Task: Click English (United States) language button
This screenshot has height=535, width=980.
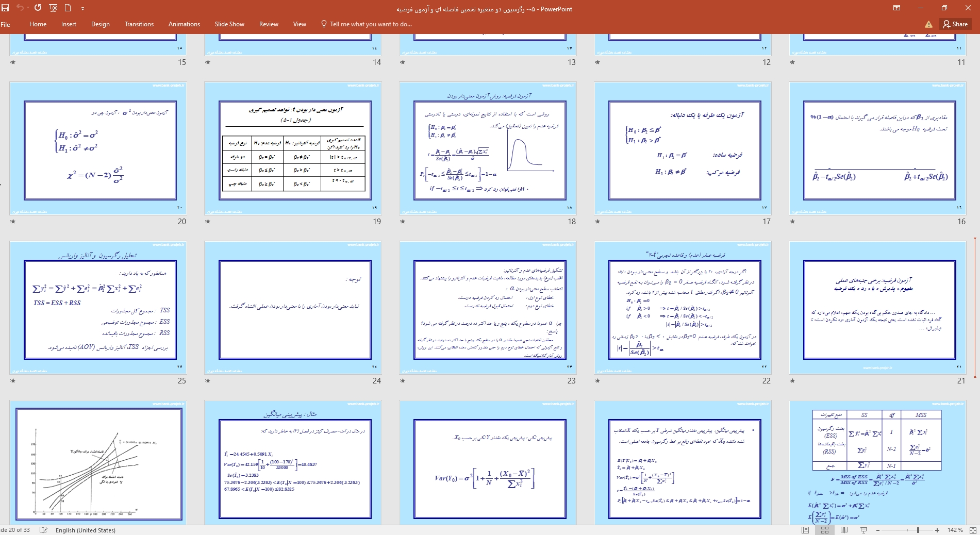Action: [x=85, y=530]
